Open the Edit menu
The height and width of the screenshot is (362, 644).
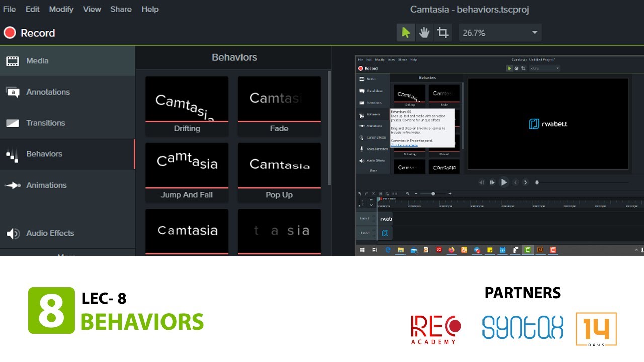[x=33, y=9]
